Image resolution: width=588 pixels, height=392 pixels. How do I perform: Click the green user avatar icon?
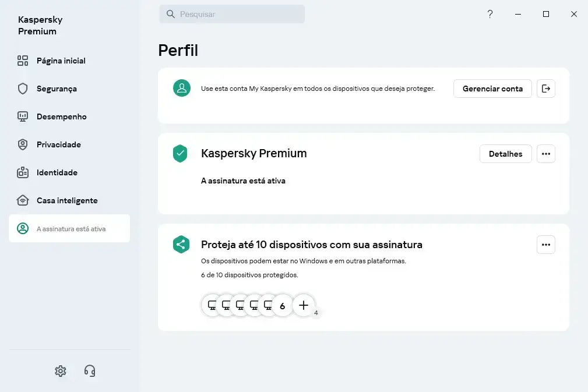tap(181, 88)
